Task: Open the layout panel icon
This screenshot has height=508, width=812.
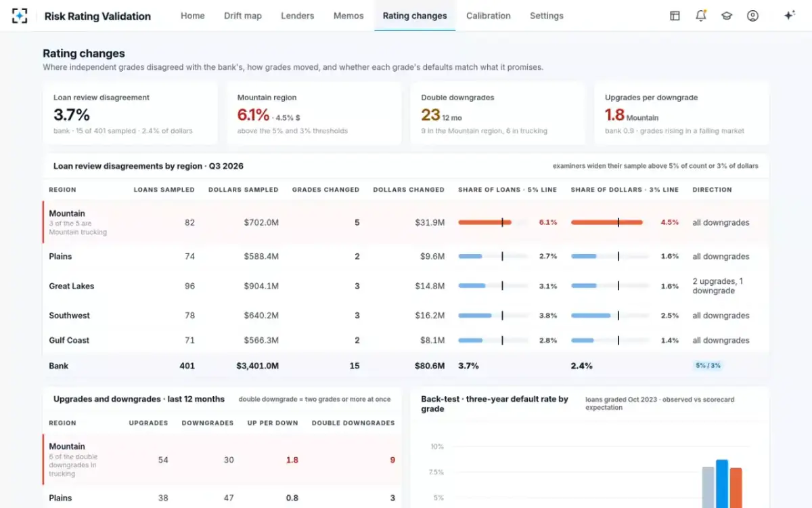Action: [675, 16]
